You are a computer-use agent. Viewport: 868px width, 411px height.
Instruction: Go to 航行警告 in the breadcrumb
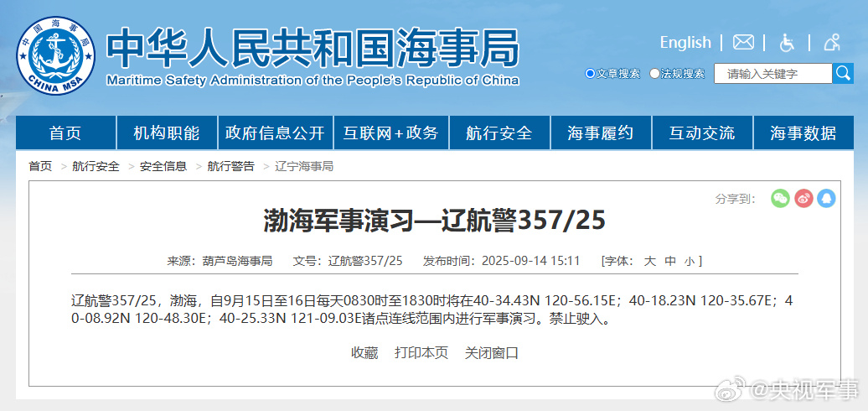click(x=230, y=166)
